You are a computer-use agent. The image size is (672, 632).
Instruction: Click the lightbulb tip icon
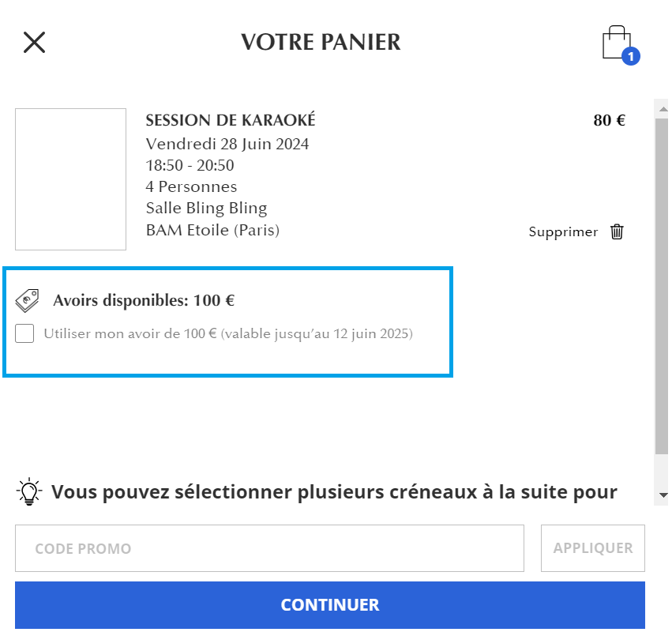[x=29, y=492]
